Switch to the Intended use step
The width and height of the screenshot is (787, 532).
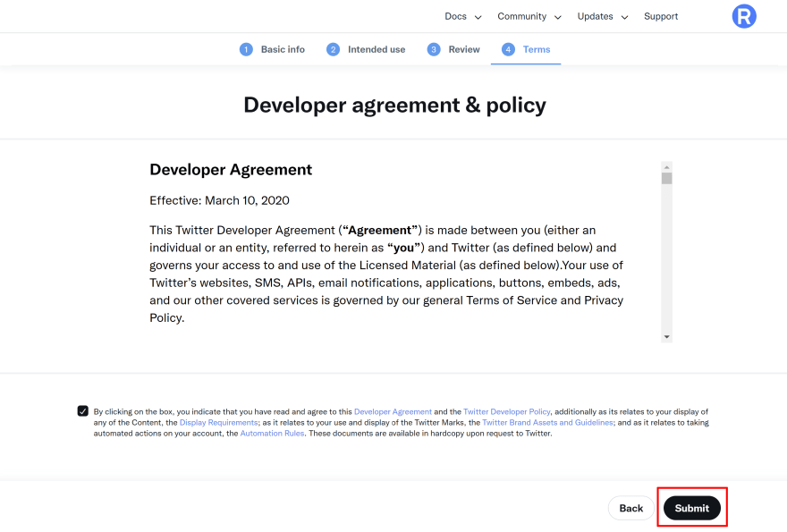(366, 50)
